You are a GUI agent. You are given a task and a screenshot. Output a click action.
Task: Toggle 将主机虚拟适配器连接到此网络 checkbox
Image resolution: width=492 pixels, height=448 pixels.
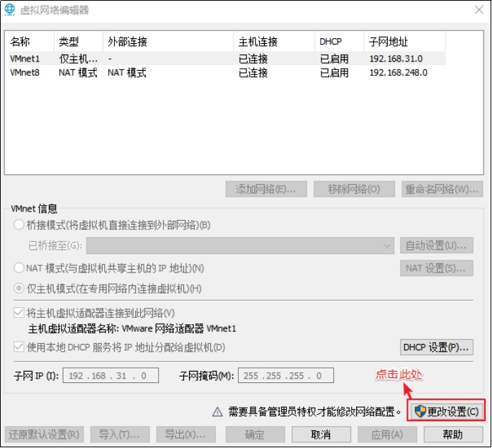19,313
